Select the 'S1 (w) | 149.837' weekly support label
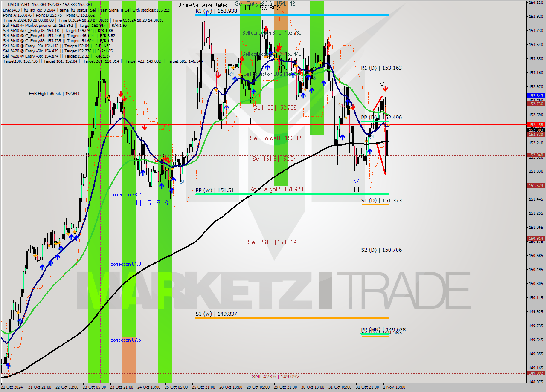The width and height of the screenshot is (546, 392). tap(216, 314)
